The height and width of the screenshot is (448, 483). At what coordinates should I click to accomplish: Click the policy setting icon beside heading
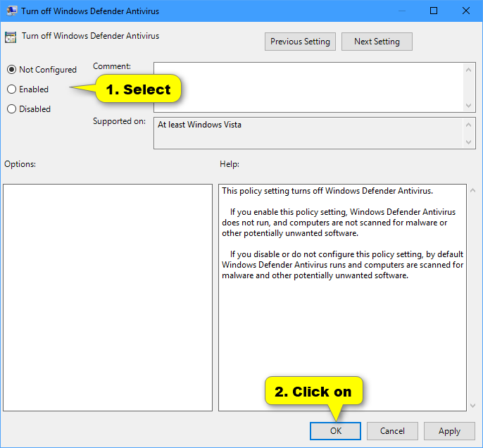click(11, 37)
